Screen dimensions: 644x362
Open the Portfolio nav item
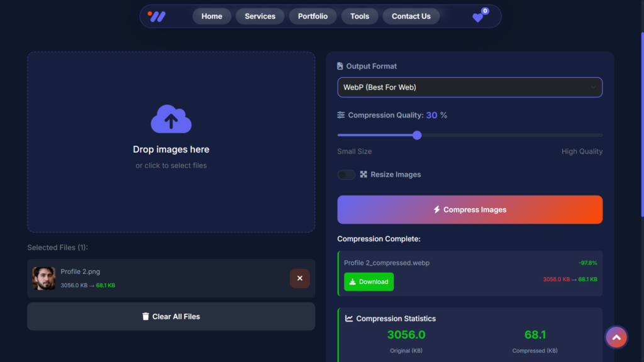coord(313,16)
